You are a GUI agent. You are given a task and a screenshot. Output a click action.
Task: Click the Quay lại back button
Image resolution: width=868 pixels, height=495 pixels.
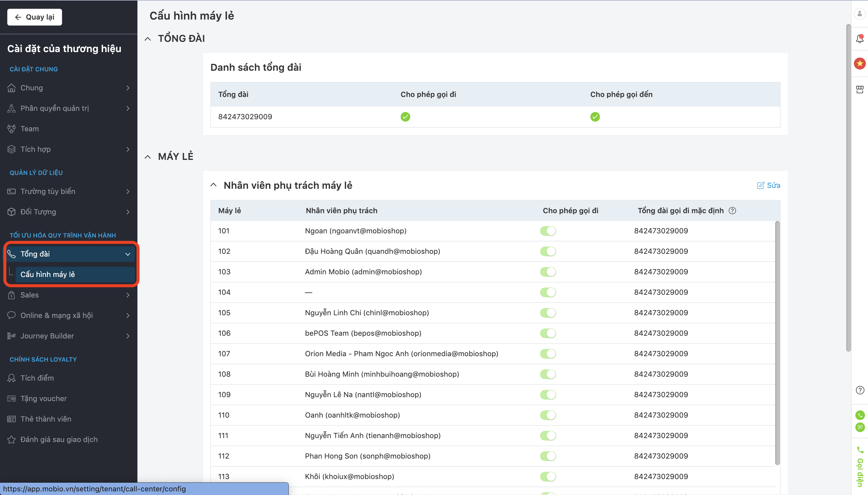click(34, 17)
